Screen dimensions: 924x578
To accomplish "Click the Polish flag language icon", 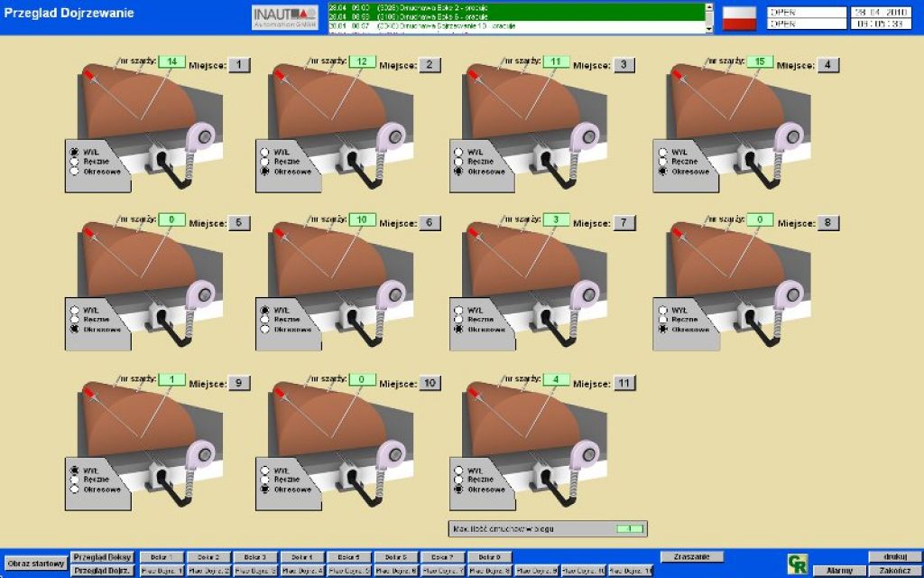I will click(x=740, y=18).
